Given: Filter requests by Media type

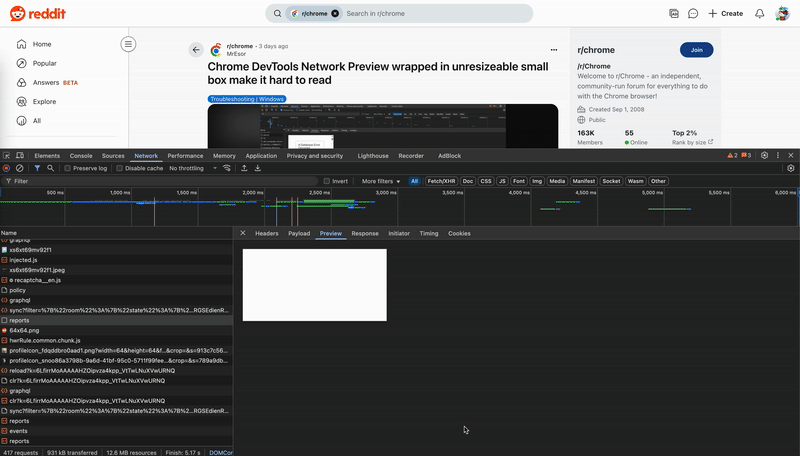Looking at the screenshot, I should (557, 181).
